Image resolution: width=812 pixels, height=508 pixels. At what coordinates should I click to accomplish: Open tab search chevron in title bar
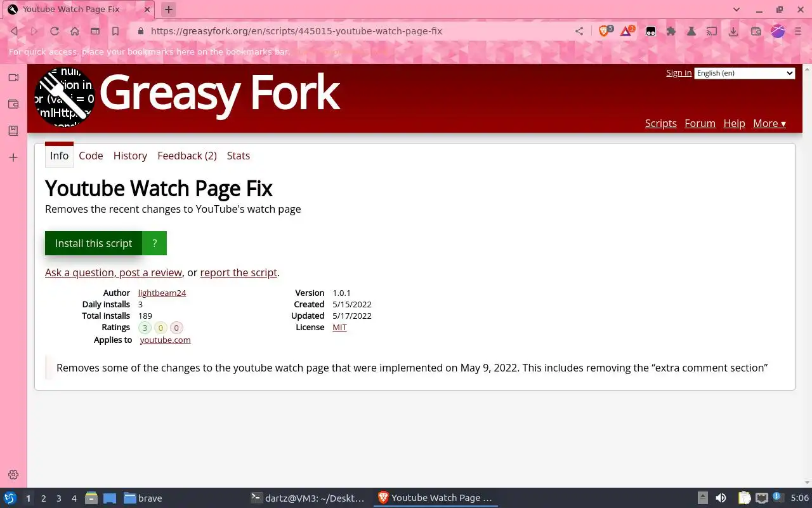coord(737,10)
